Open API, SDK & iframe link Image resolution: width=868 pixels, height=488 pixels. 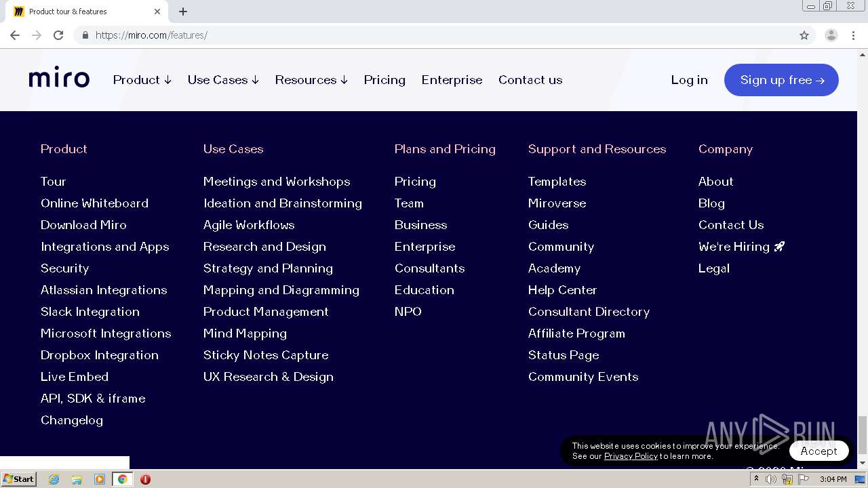(93, 399)
